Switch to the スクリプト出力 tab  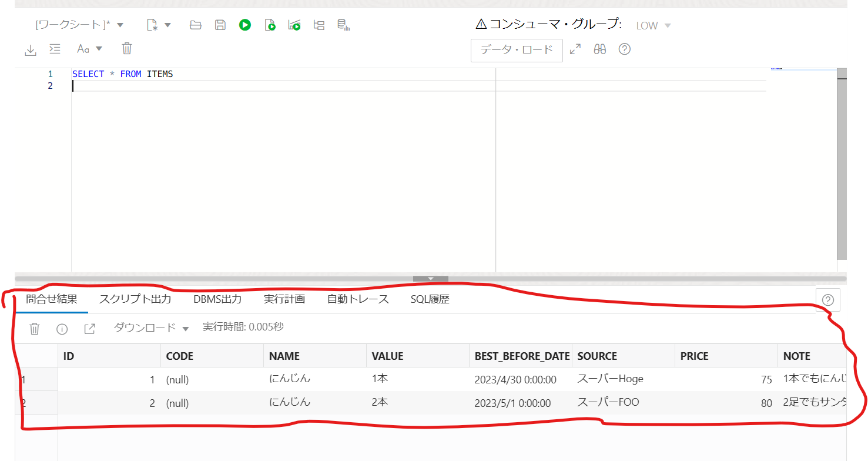(x=135, y=299)
